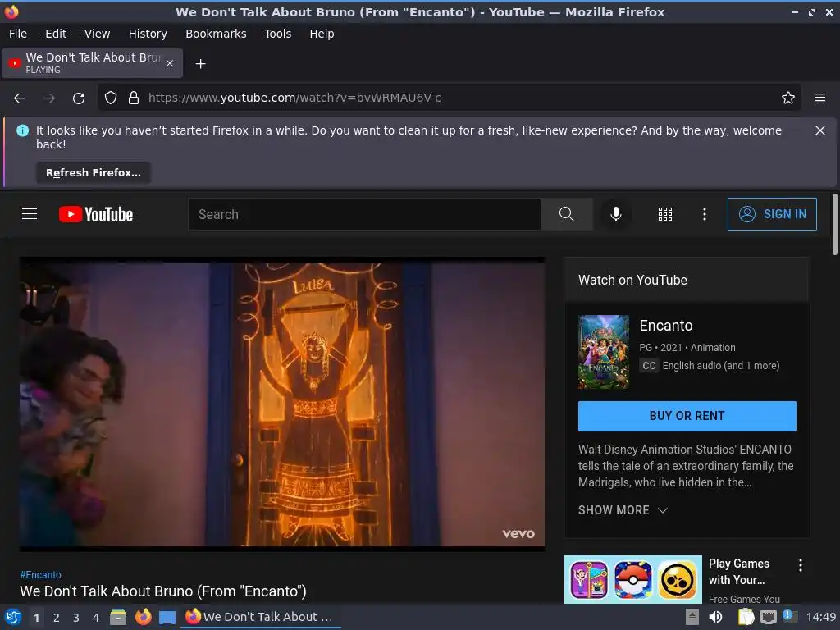The width and height of the screenshot is (840, 630).
Task: Click the YouTube search magnifier button
Action: click(567, 214)
